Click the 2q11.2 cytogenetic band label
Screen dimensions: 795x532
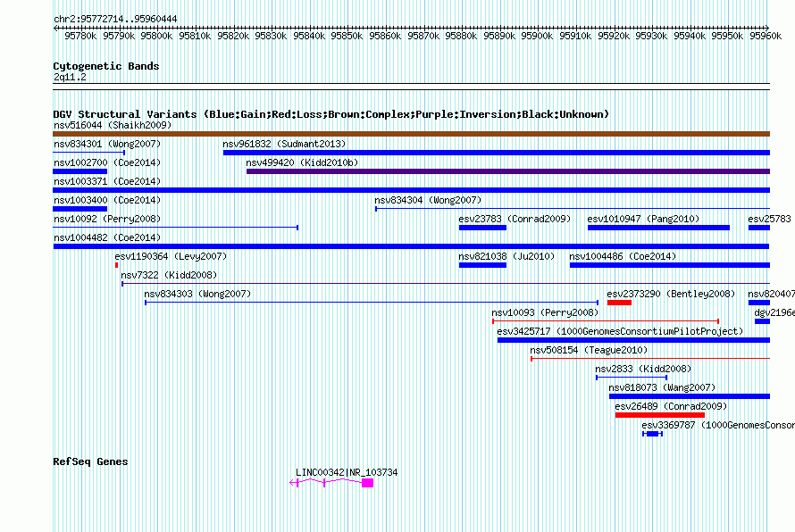[x=70, y=77]
